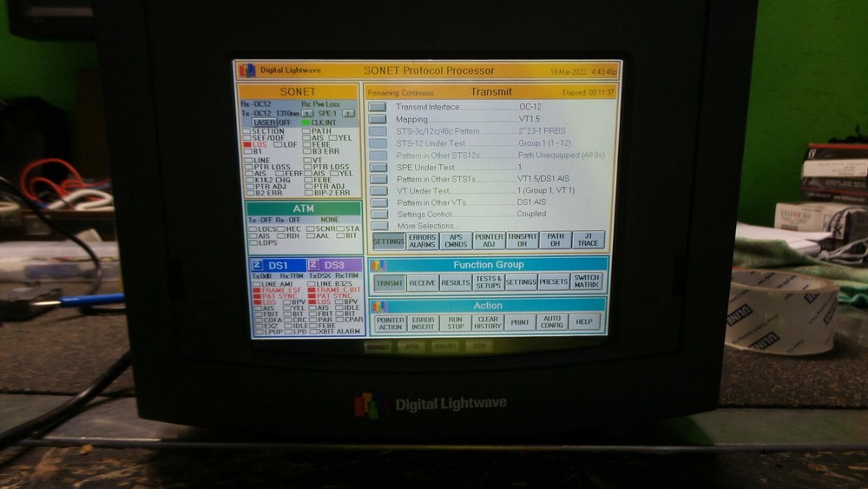Open SETTINGS in Function Group
The height and width of the screenshot is (489, 868).
click(x=521, y=282)
